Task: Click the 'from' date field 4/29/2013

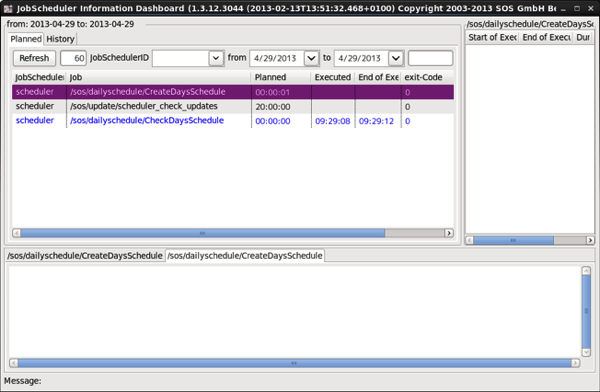Action: click(277, 58)
